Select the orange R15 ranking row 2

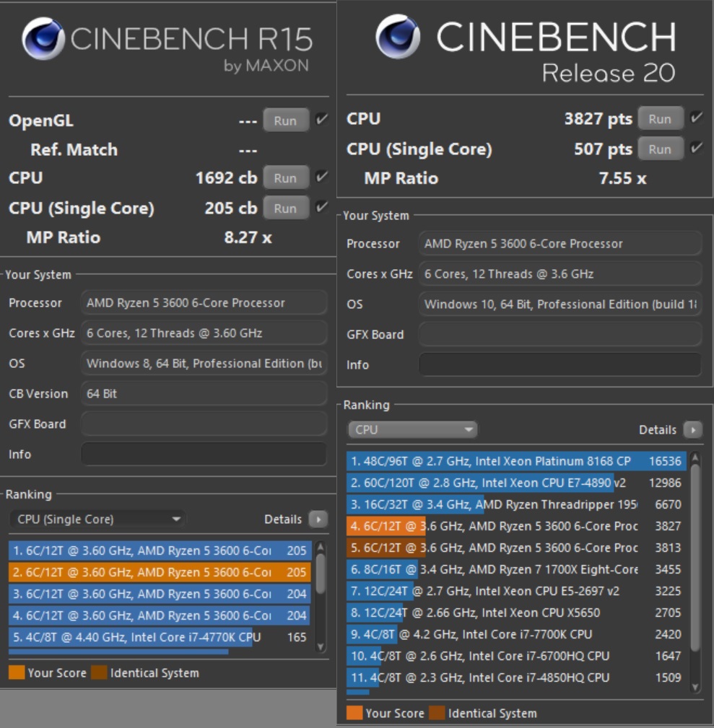tap(160, 572)
